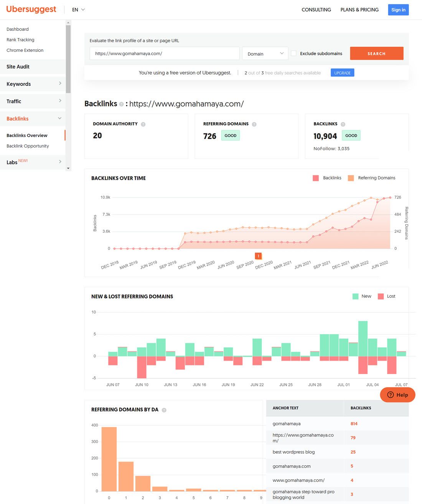Click the orange timeline marker numbered 1
This screenshot has height=504, width=422.
[x=259, y=256]
